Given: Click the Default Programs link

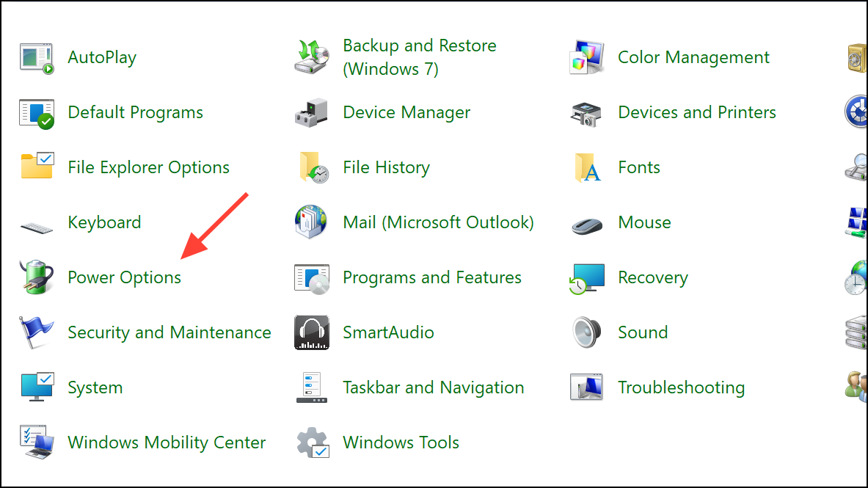Looking at the screenshot, I should tap(135, 112).
